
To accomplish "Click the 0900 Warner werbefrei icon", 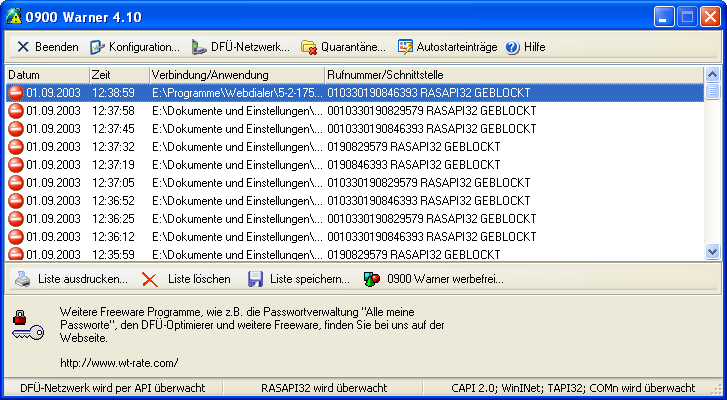I will click(x=372, y=279).
